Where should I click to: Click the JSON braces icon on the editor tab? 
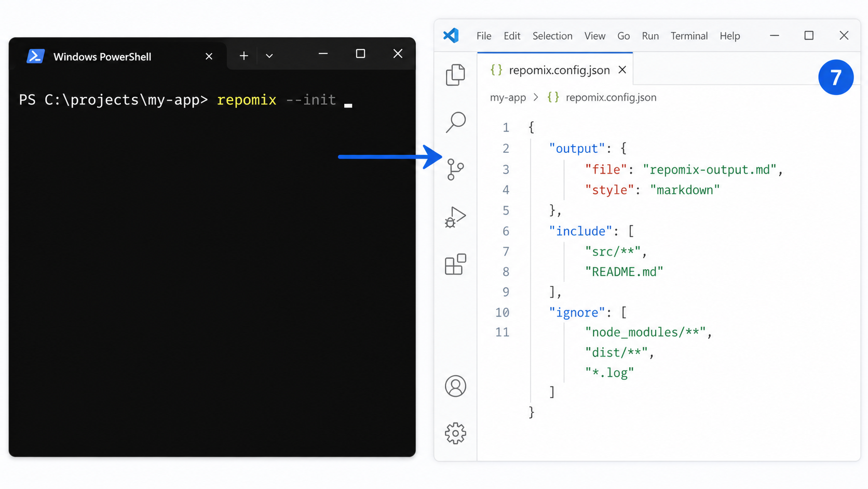click(496, 70)
